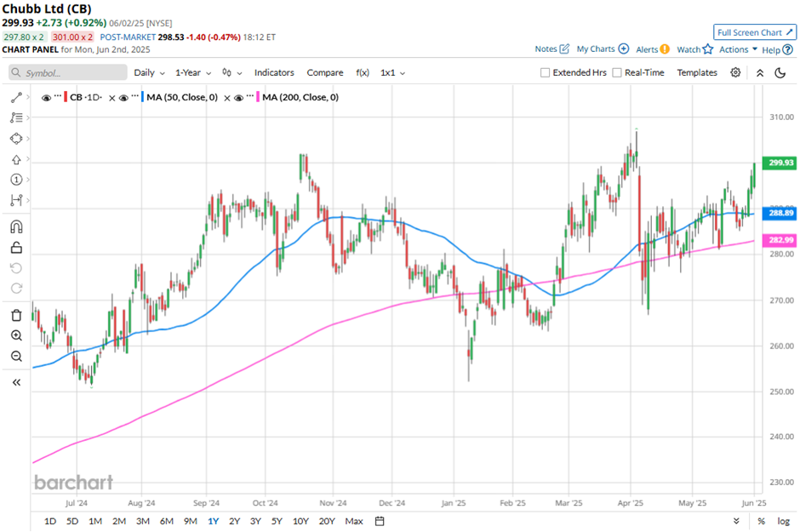
Task: Select the Max time range
Action: point(354,521)
